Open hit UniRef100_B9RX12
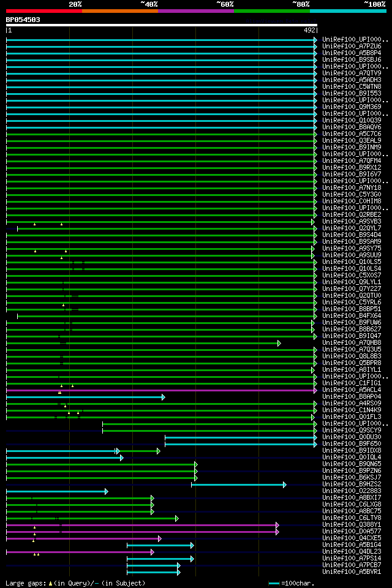This screenshot has height=588, width=392. coord(352,168)
